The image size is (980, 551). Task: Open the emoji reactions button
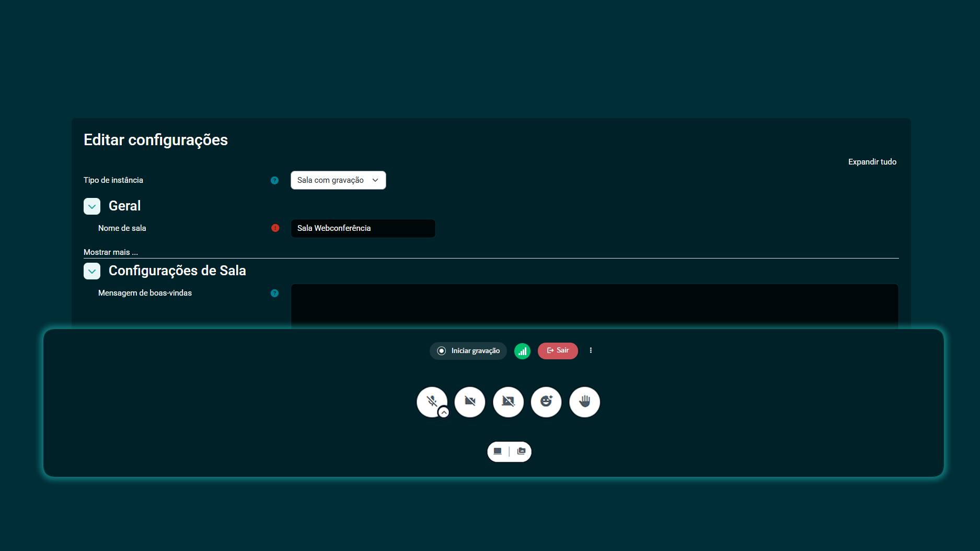click(x=546, y=402)
